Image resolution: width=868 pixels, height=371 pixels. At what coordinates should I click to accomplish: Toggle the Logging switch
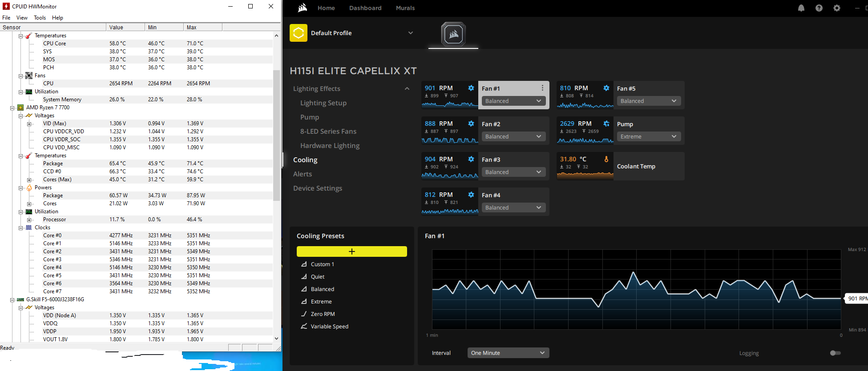click(x=836, y=353)
